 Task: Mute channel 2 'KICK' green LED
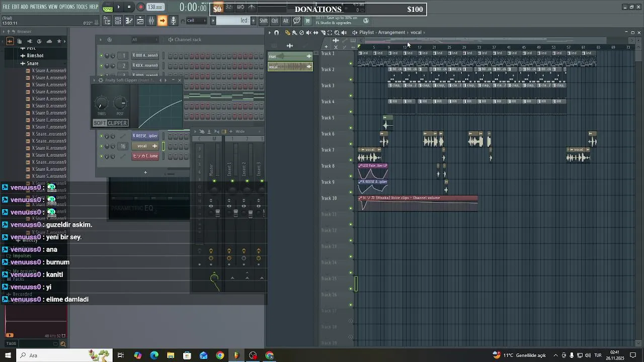101,66
